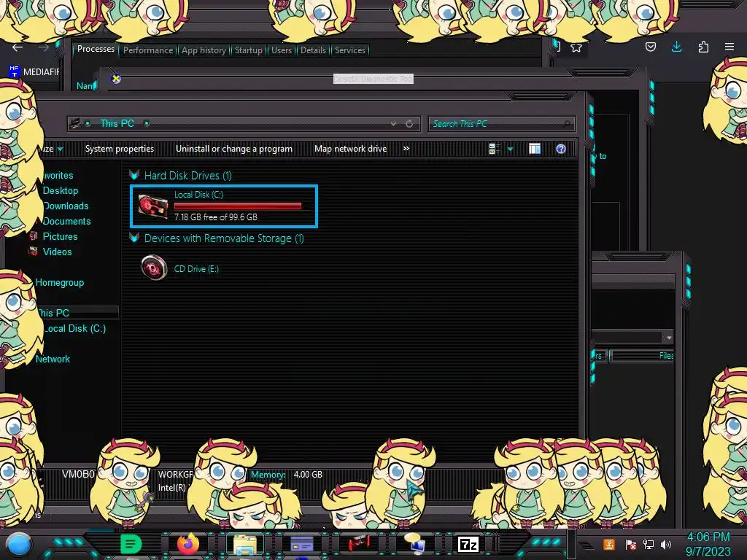Screen dimensions: 747x560
Task: Switch to Performance tab in Task Manager
Action: [x=148, y=50]
